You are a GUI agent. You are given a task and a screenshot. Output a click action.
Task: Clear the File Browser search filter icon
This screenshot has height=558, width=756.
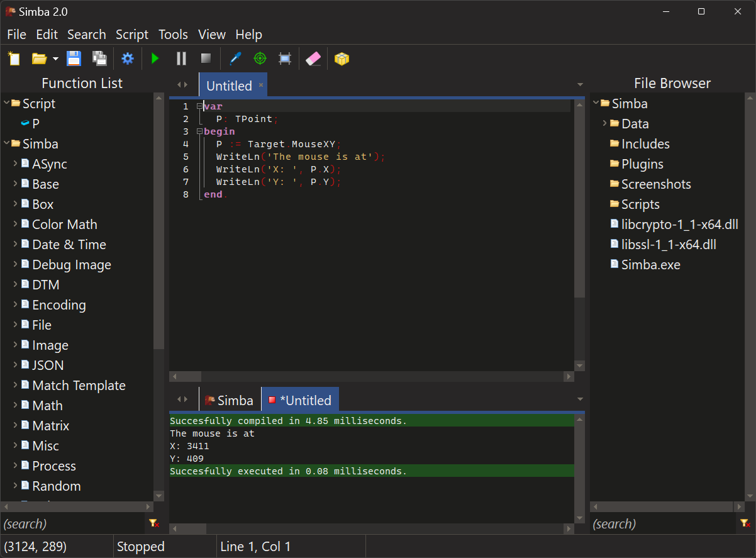(x=745, y=523)
